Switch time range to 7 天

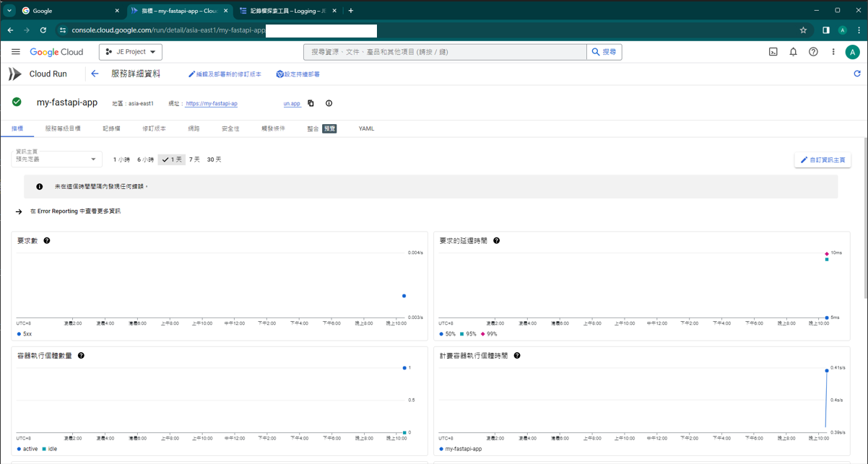point(194,159)
